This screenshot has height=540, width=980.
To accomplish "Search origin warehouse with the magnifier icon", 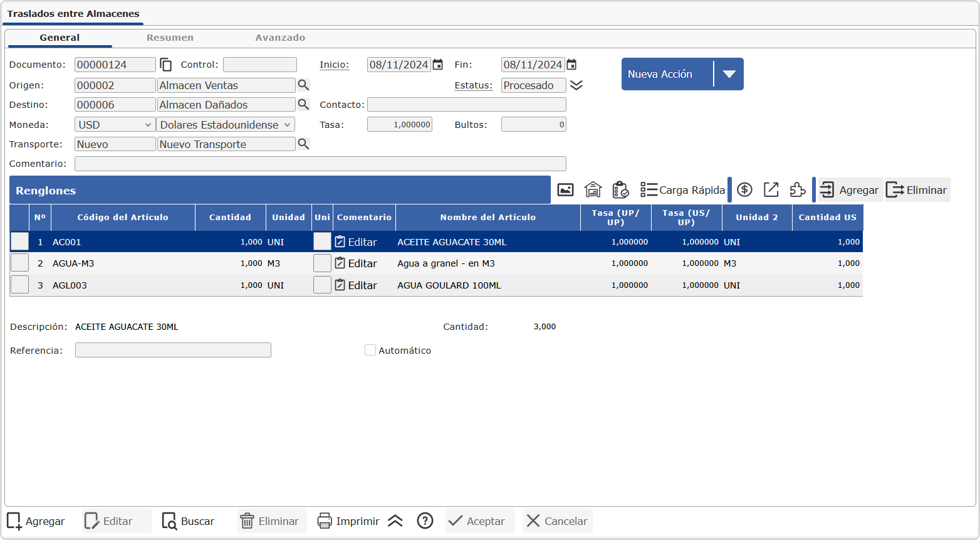I will [x=303, y=85].
